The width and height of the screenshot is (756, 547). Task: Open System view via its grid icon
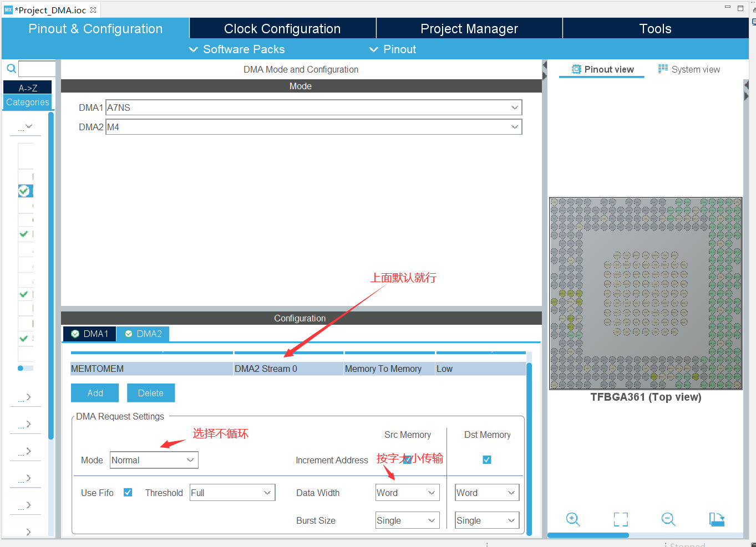(662, 68)
